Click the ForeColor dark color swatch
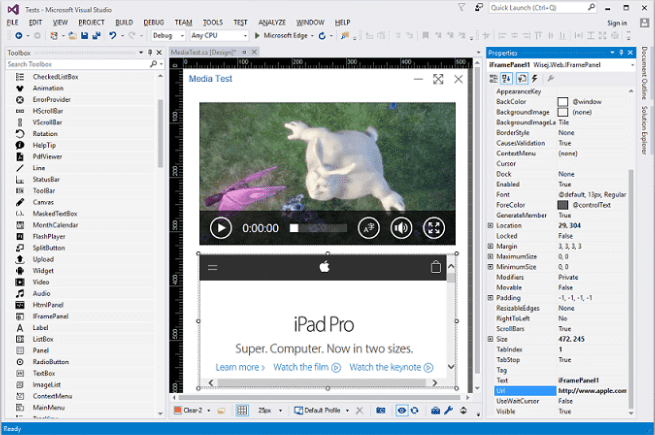This screenshot has width=655, height=435. pyautogui.click(x=563, y=205)
